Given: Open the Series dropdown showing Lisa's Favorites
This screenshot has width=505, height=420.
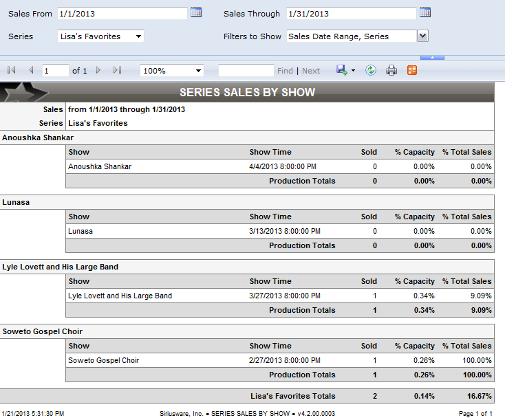Looking at the screenshot, I should click(101, 36).
